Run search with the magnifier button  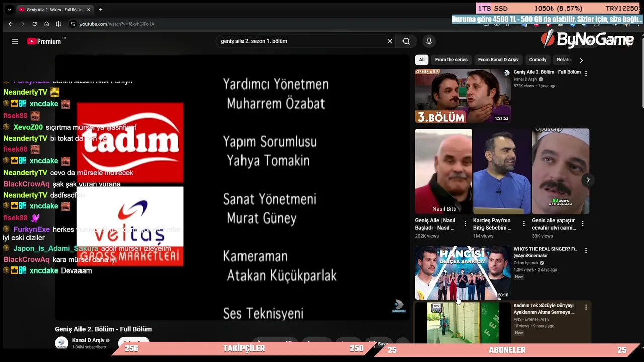coord(406,41)
